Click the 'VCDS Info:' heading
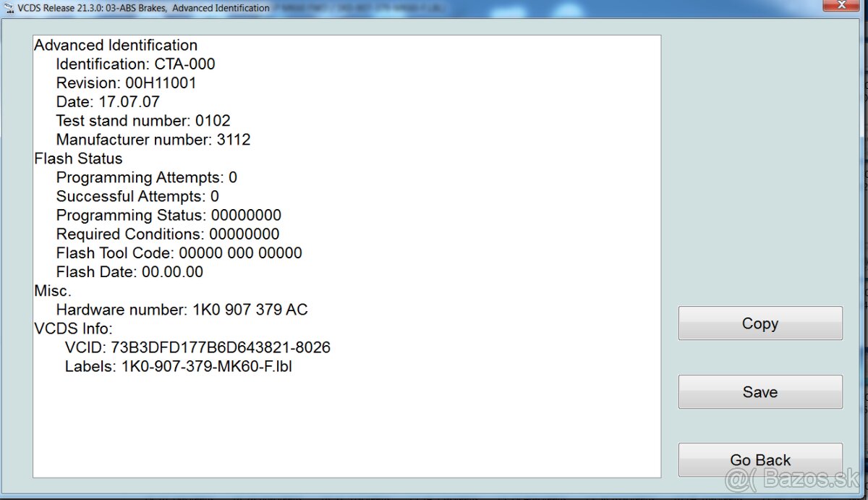 click(73, 328)
